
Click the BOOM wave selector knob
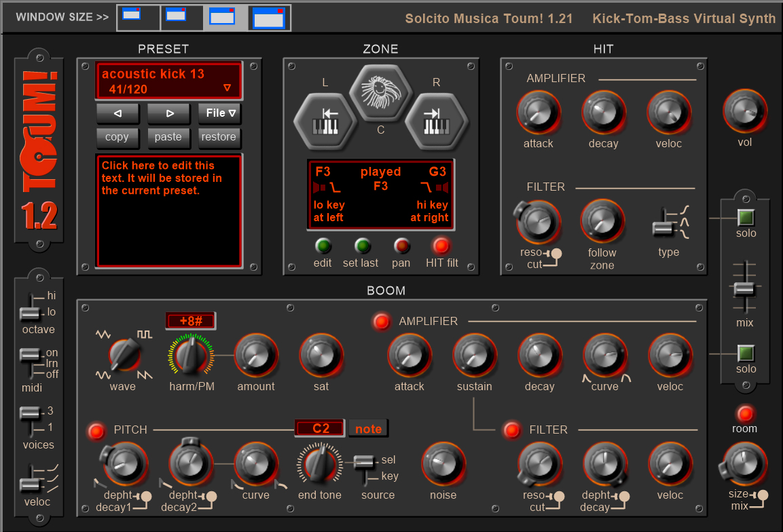pyautogui.click(x=124, y=355)
